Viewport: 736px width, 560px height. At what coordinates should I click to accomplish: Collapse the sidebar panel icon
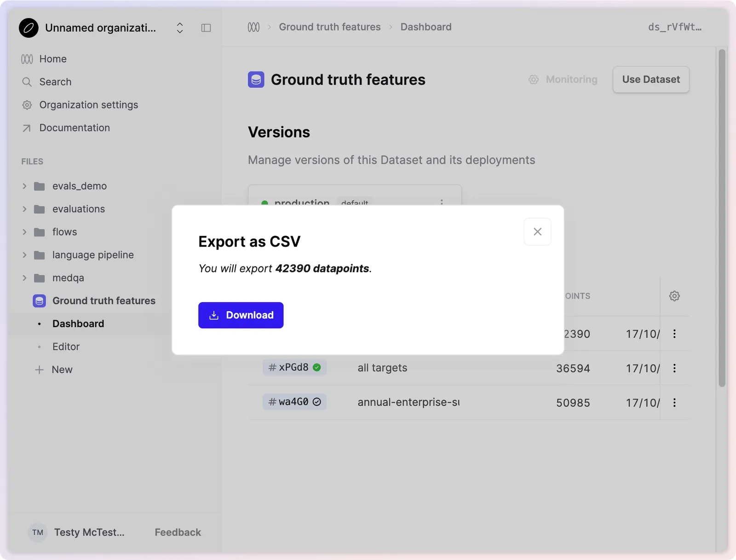(206, 28)
